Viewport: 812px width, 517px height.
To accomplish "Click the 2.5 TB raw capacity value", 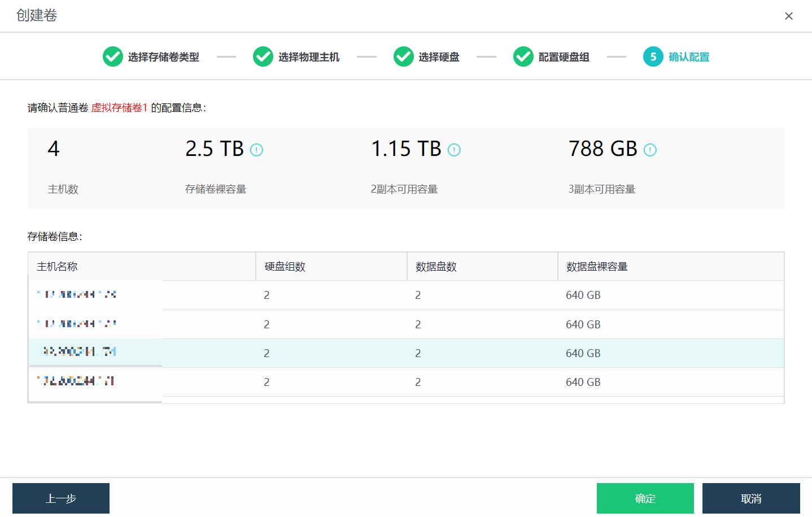I will point(215,149).
